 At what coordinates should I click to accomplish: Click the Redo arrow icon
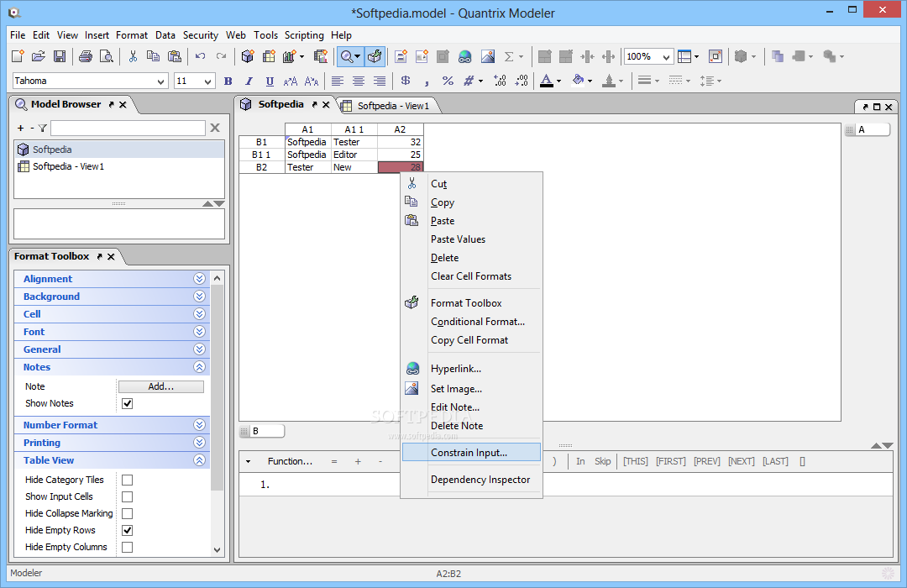[221, 56]
